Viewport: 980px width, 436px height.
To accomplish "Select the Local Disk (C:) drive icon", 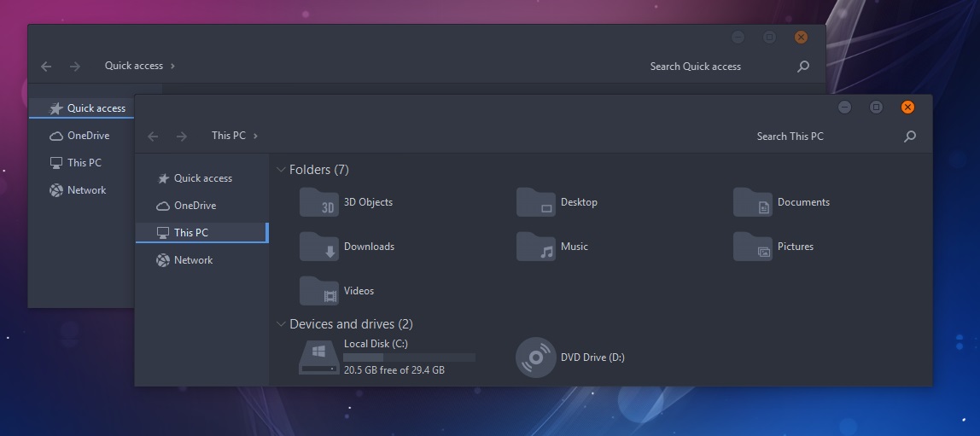I will pos(319,358).
